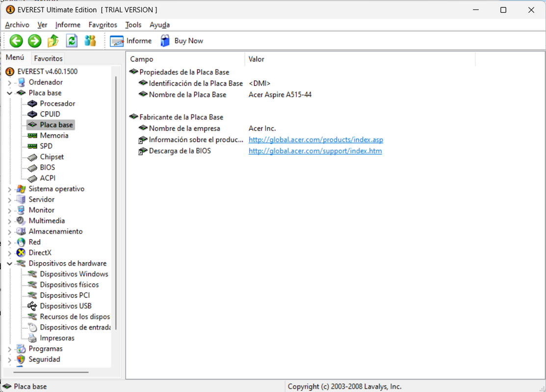This screenshot has height=392, width=546.
Task: Select the EVEREST v4.60.1500 root node
Action: pyautogui.click(x=48, y=72)
